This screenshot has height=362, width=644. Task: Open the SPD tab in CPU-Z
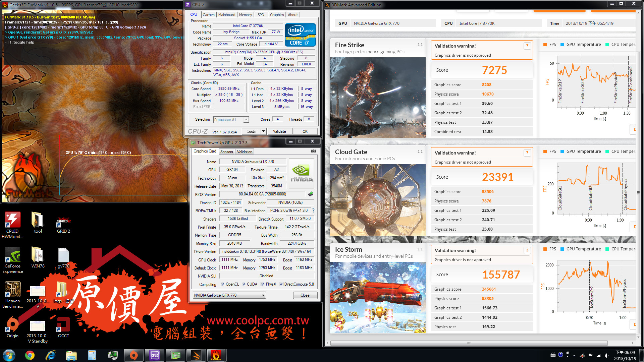[x=261, y=15]
